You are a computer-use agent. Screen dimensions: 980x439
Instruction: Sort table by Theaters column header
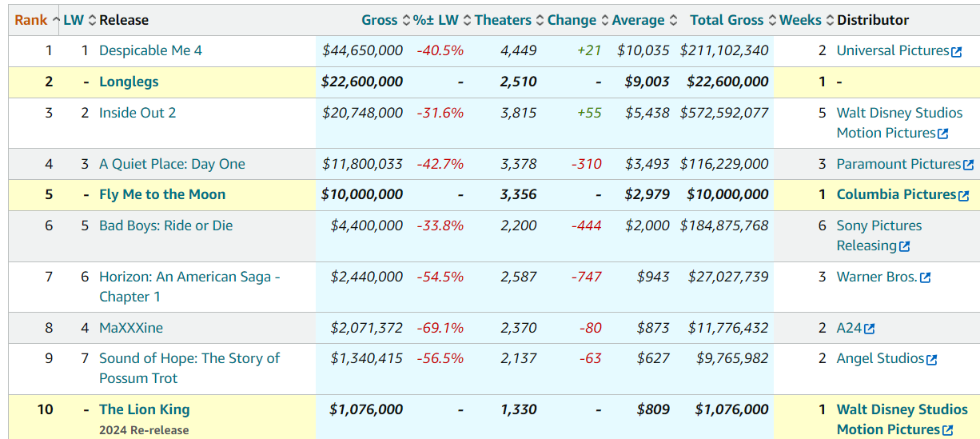[x=503, y=20]
